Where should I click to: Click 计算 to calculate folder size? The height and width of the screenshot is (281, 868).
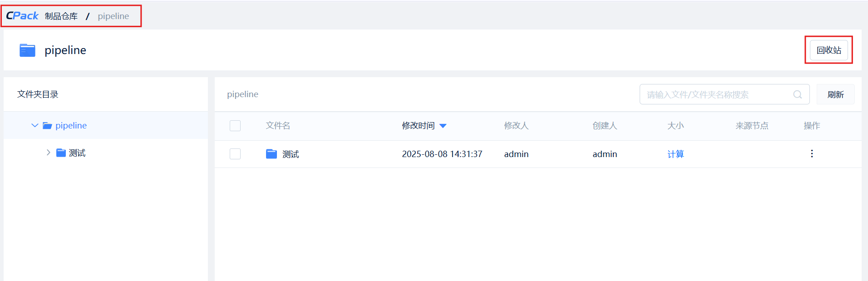tap(676, 154)
